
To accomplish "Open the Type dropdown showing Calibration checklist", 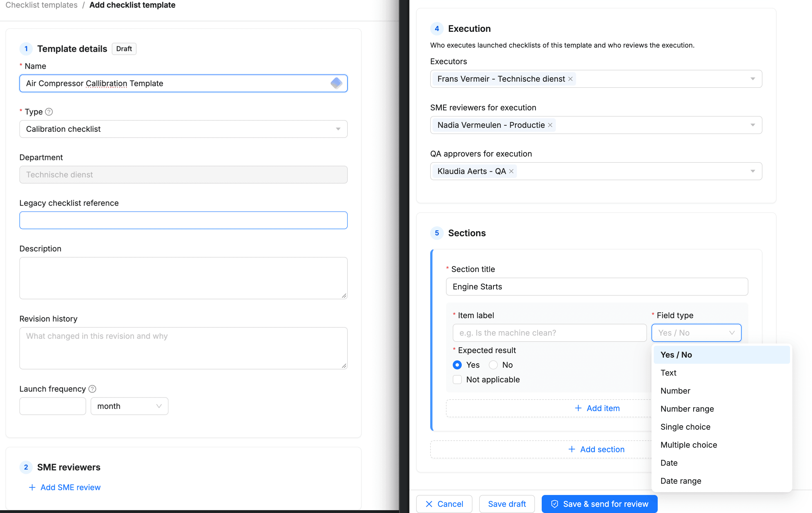I will (184, 129).
